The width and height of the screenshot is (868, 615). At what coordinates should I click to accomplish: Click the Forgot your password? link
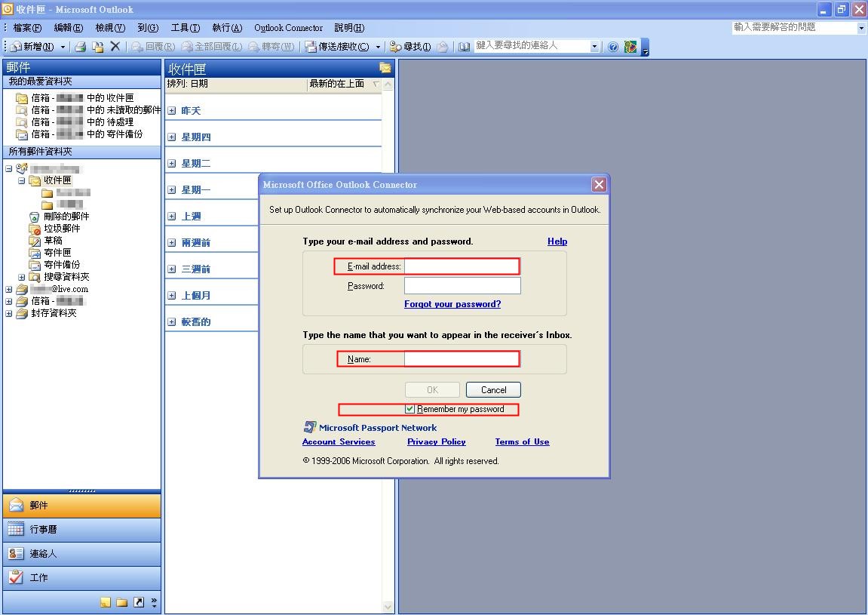point(452,304)
